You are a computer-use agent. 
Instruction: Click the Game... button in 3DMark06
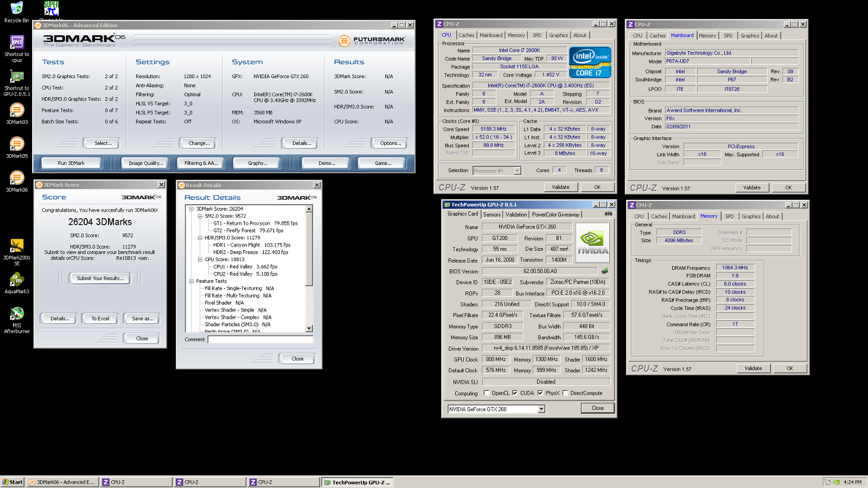[x=382, y=163]
